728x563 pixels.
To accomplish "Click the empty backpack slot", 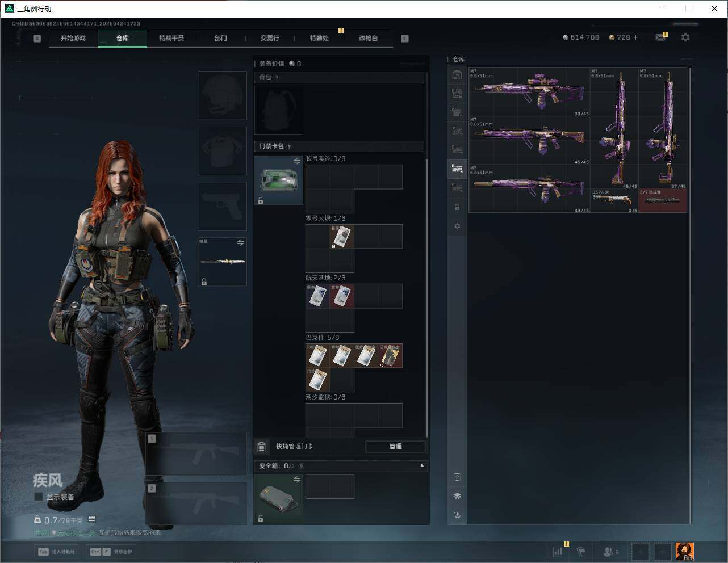I will click(279, 110).
